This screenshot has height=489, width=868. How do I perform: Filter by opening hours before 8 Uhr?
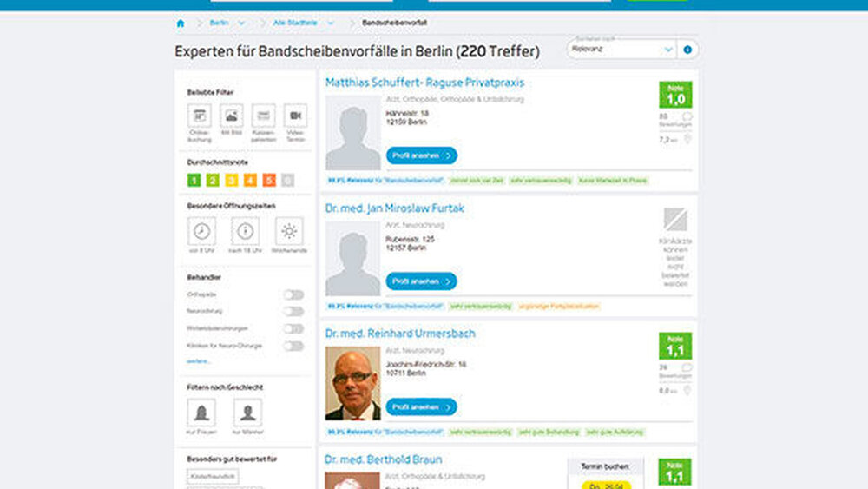click(202, 231)
